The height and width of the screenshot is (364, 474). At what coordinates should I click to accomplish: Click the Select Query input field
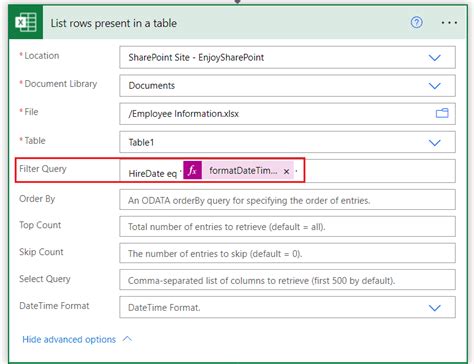(x=287, y=280)
